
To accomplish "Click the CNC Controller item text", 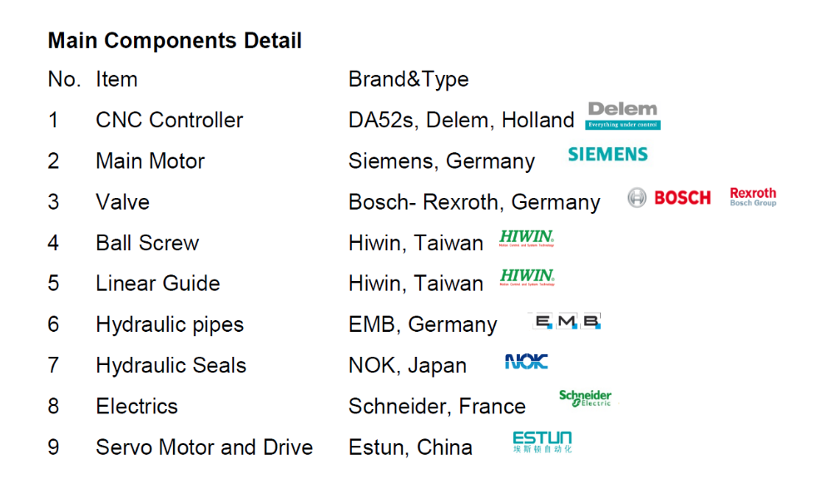I will 169,121.
